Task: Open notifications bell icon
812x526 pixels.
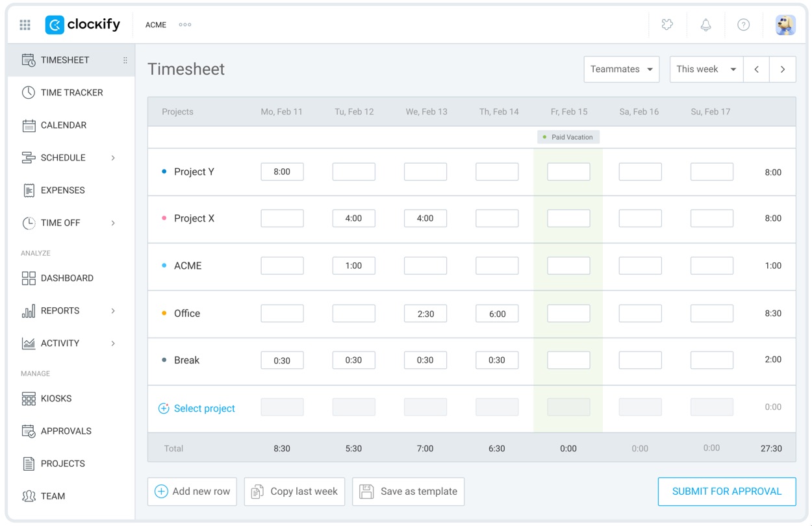Action: coord(705,25)
